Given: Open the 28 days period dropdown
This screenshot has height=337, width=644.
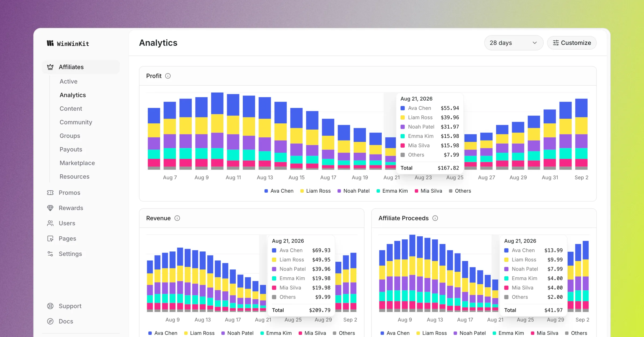Looking at the screenshot, I should (514, 43).
